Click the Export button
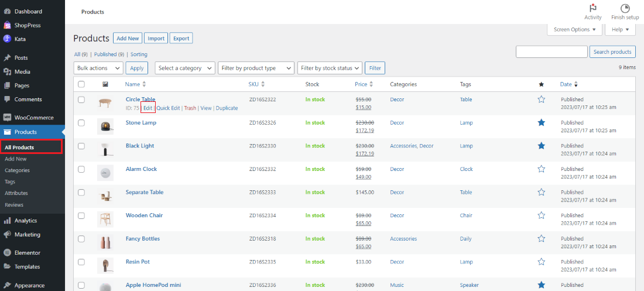Viewport: 644px width, 291px height. (x=181, y=38)
